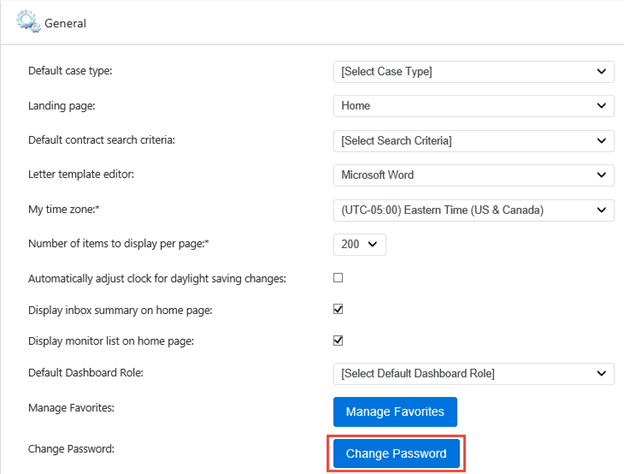Click the chevron on Microsoft Word select
Image resolution: width=624 pixels, height=474 pixels.
(601, 175)
